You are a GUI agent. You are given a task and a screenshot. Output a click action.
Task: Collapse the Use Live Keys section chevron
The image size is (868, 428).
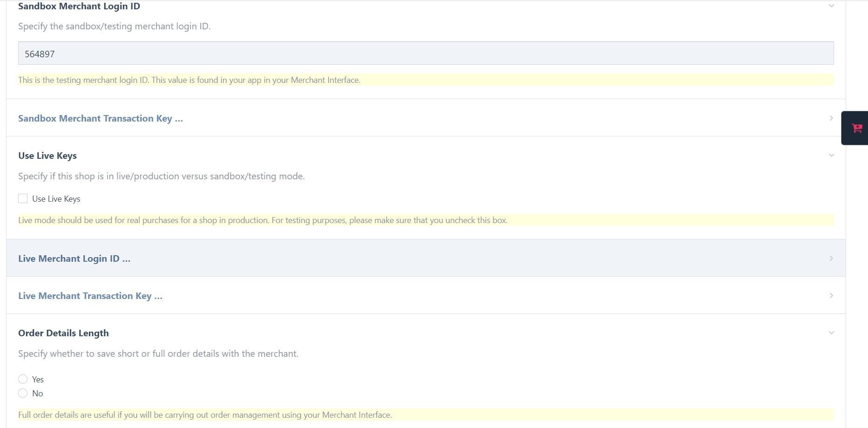pos(831,156)
